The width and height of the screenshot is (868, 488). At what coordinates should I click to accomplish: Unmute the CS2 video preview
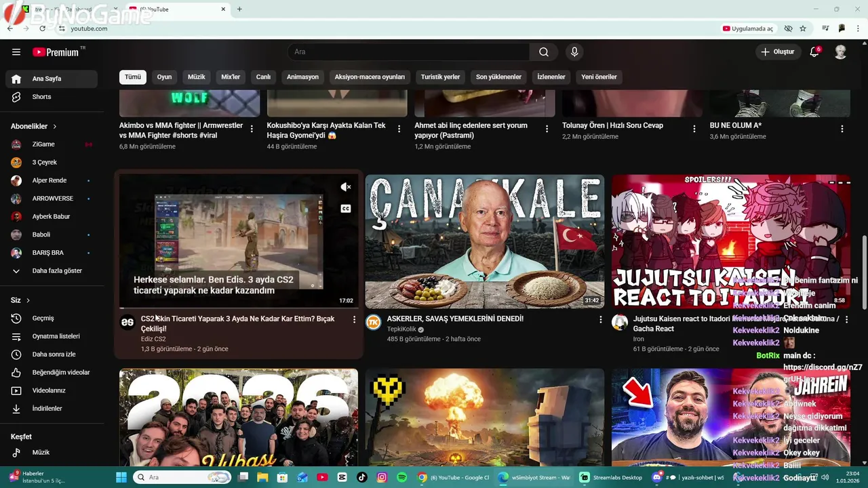[x=346, y=187]
